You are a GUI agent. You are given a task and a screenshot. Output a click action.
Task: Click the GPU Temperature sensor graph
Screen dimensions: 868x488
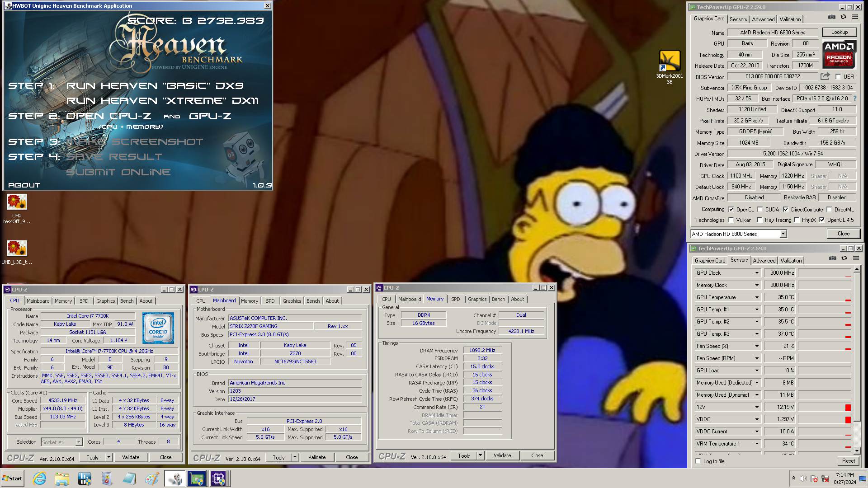pyautogui.click(x=825, y=297)
